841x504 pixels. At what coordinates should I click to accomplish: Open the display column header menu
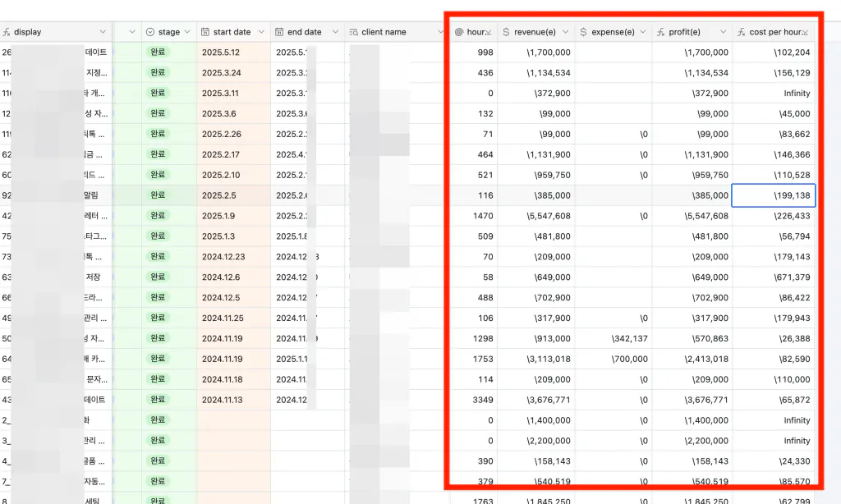102,31
